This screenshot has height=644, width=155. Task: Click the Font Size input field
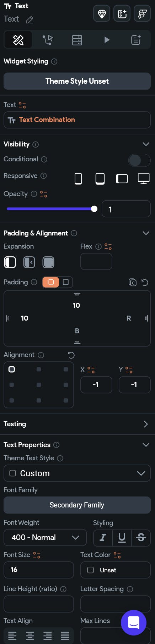(39, 570)
